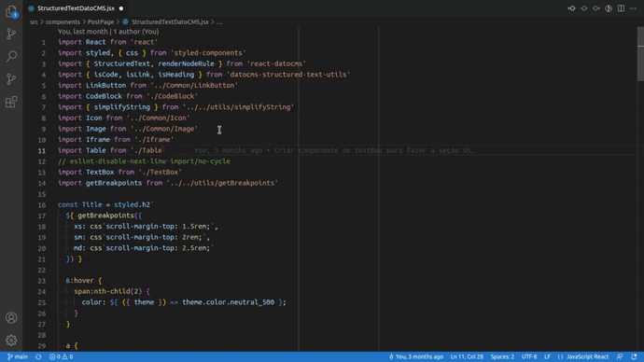This screenshot has width=644, height=362.
Task: Open Problems via errors and warnings counter
Action: click(61, 356)
